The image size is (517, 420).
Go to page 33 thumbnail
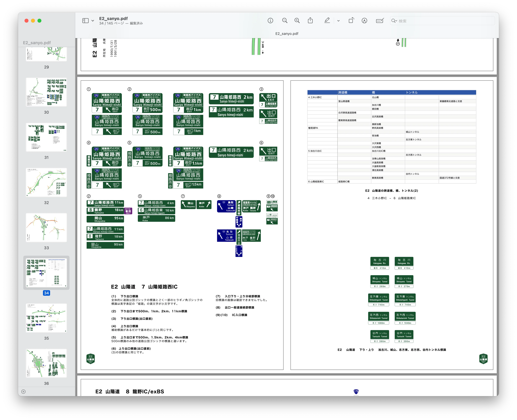click(x=46, y=228)
